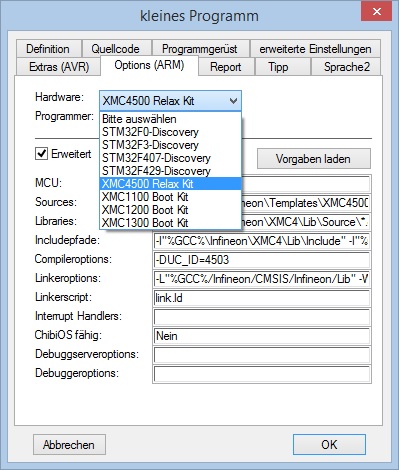
Task: Go to erweiterte Einstellungen tab
Action: click(315, 49)
